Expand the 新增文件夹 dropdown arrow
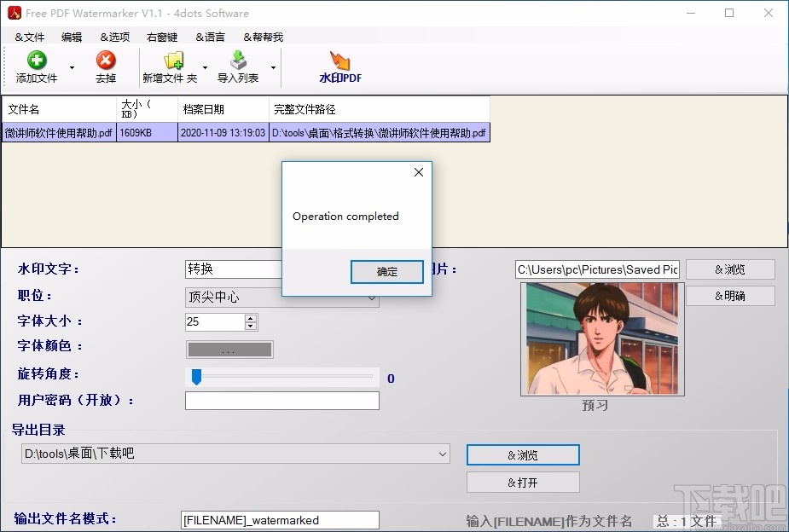789x532 pixels. point(205,67)
